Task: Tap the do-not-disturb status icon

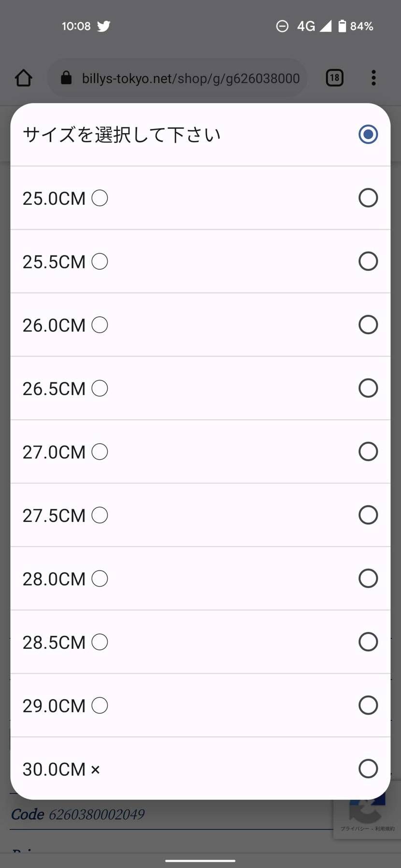Action: click(x=282, y=26)
